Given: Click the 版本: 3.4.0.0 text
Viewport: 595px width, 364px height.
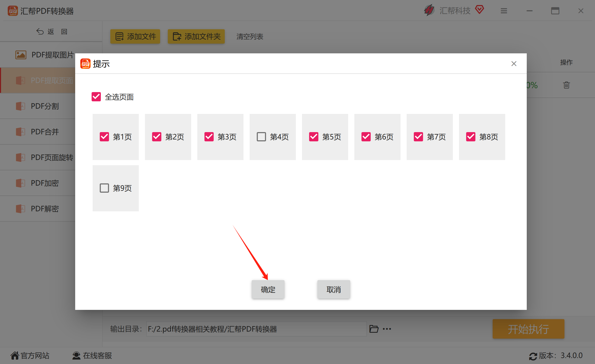Looking at the screenshot, I should pyautogui.click(x=561, y=356).
